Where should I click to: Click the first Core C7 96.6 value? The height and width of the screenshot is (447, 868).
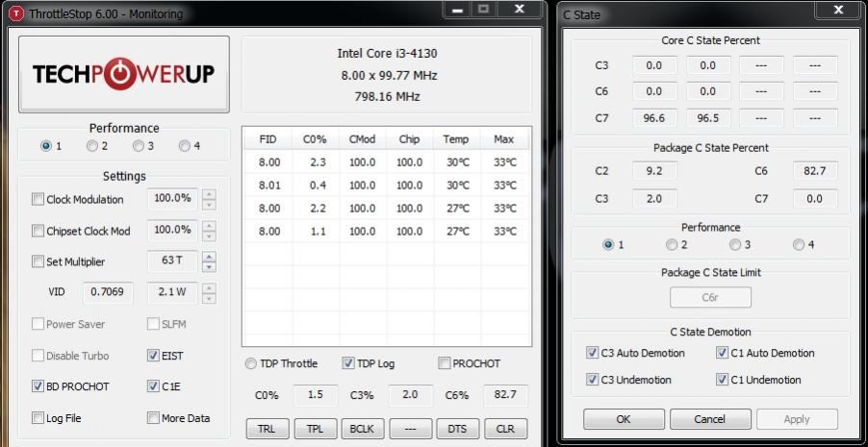(x=655, y=118)
